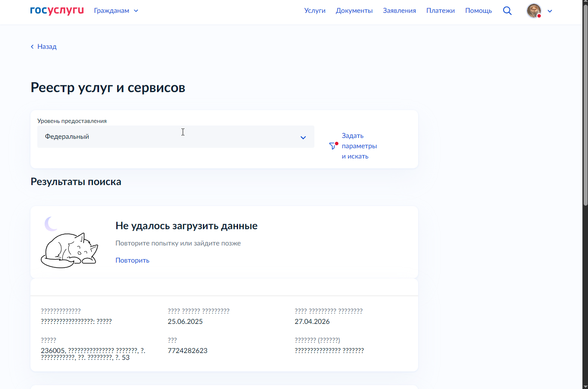Open the search magnifier icon
The height and width of the screenshot is (389, 588).
click(x=507, y=11)
